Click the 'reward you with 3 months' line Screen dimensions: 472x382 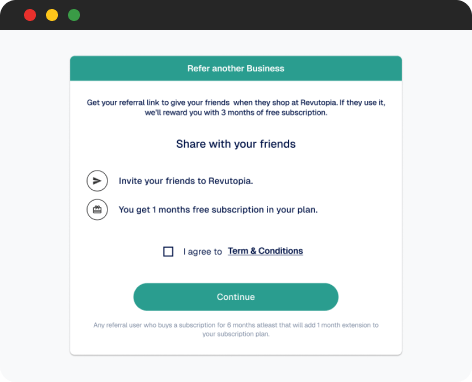(236, 113)
